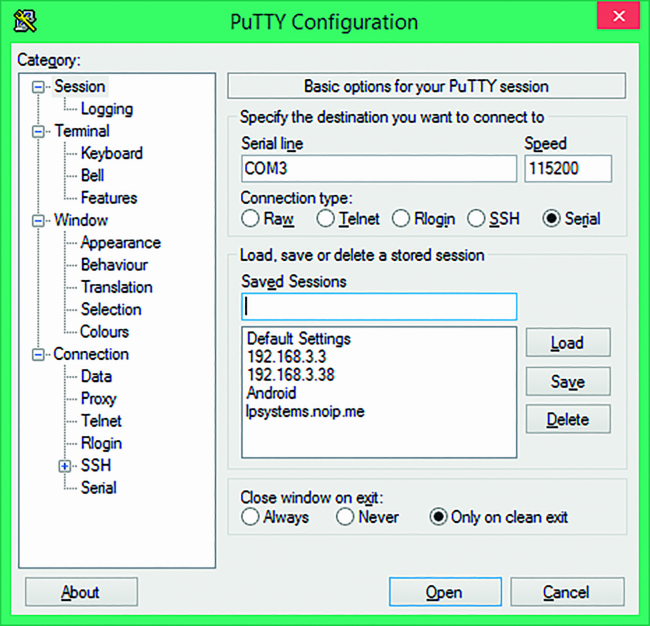Screen dimensions: 650x626
Task: Open the SSH category in tree
Action: tap(96, 466)
